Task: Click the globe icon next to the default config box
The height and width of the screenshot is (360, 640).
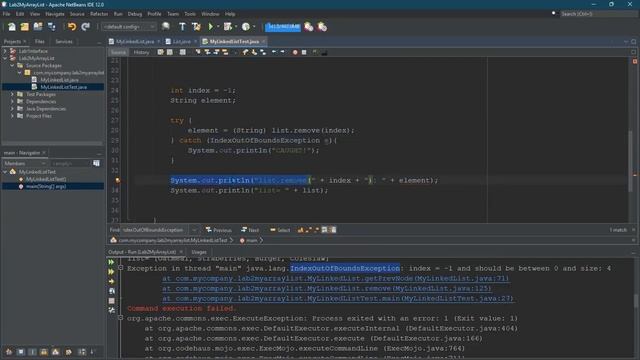Action: (166, 27)
